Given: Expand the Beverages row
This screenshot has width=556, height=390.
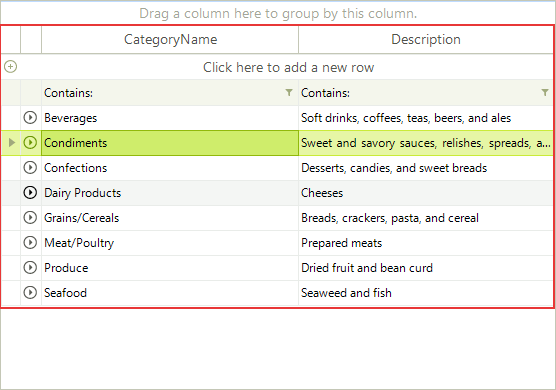Looking at the screenshot, I should tap(30, 117).
